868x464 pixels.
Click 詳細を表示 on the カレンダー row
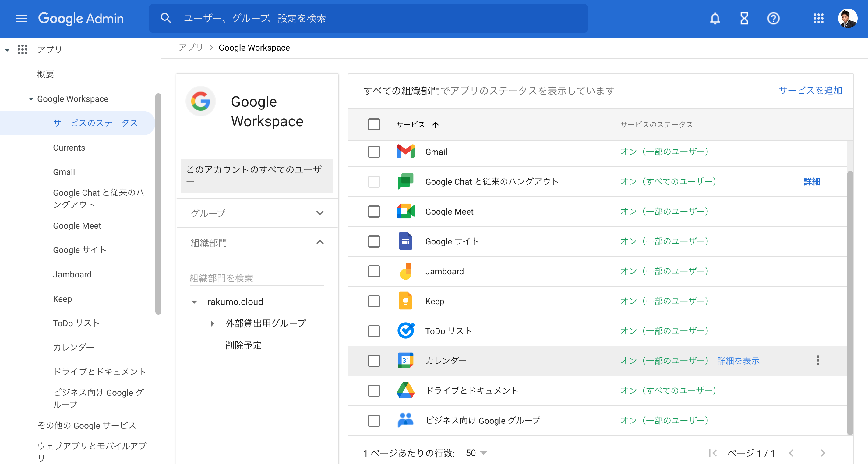738,361
